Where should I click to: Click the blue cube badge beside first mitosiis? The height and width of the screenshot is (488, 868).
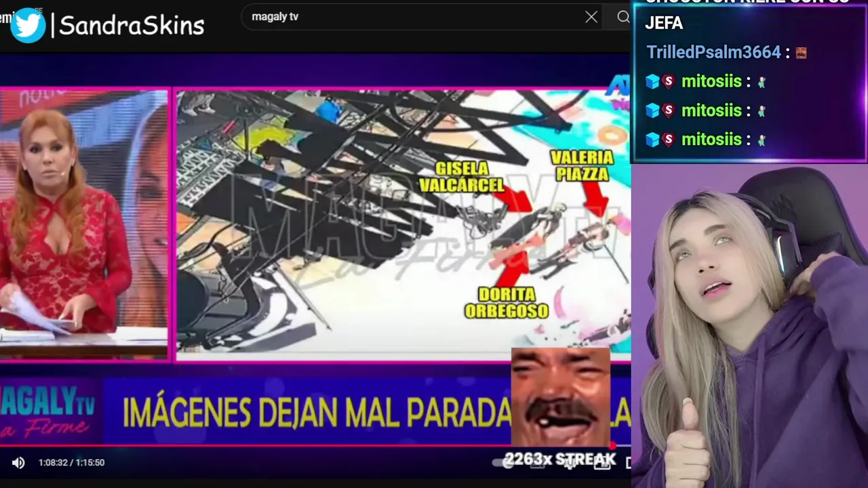click(x=652, y=81)
